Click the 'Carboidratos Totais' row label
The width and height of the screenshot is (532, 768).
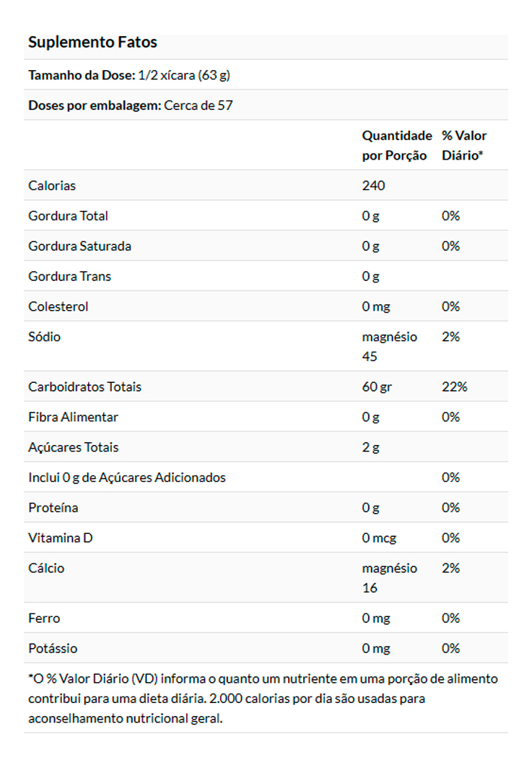click(x=84, y=387)
